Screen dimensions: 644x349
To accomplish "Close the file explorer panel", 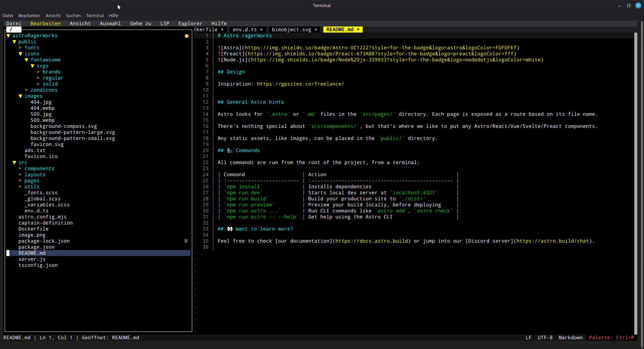I will pyautogui.click(x=186, y=30).
